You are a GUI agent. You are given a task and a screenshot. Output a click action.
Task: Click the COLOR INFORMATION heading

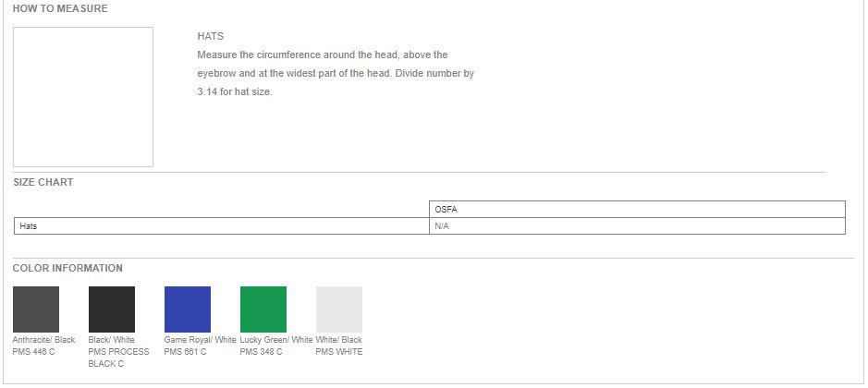(x=67, y=268)
